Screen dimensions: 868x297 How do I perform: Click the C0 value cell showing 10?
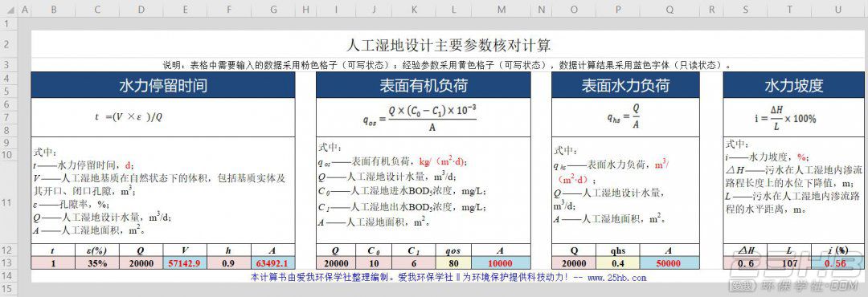(375, 263)
